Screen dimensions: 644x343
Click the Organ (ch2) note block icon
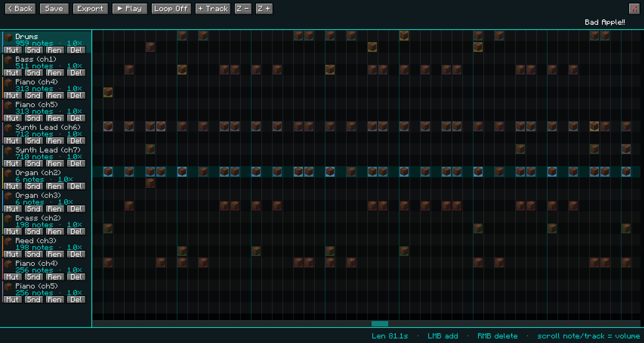pyautogui.click(x=9, y=173)
